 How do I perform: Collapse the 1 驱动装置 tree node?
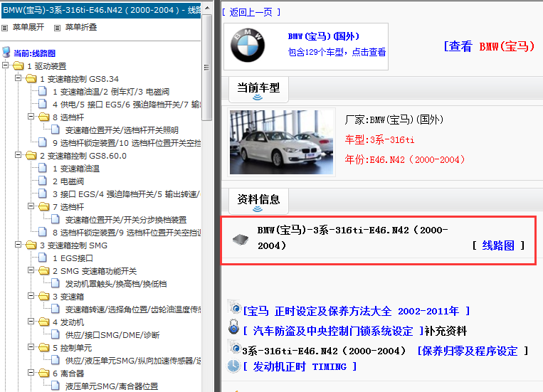click(5, 65)
